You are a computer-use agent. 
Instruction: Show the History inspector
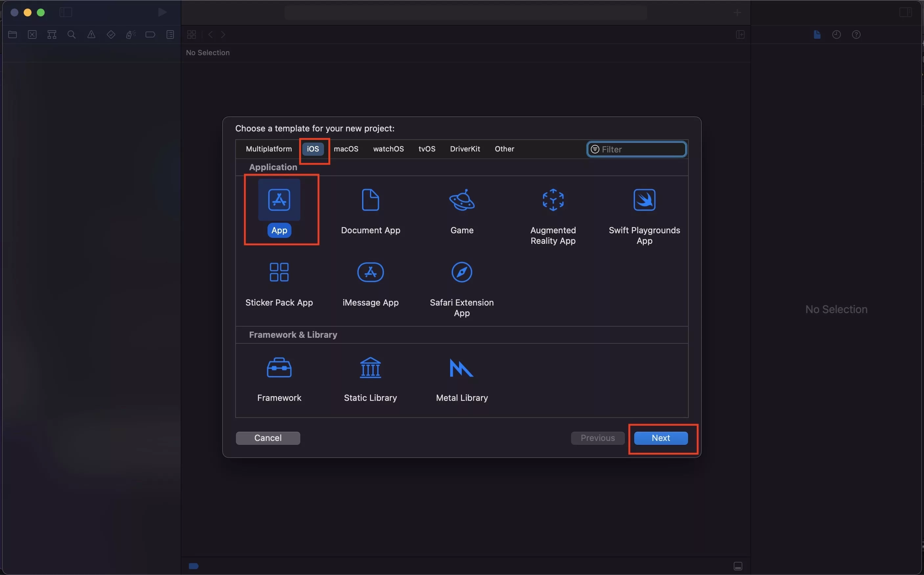pyautogui.click(x=837, y=34)
